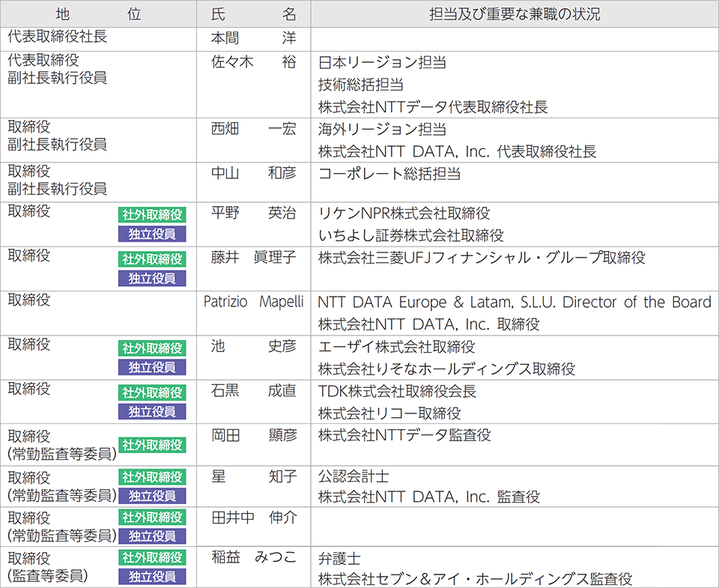This screenshot has width=719, height=588.
Task: Click 弁護士 text
Action: [339, 559]
